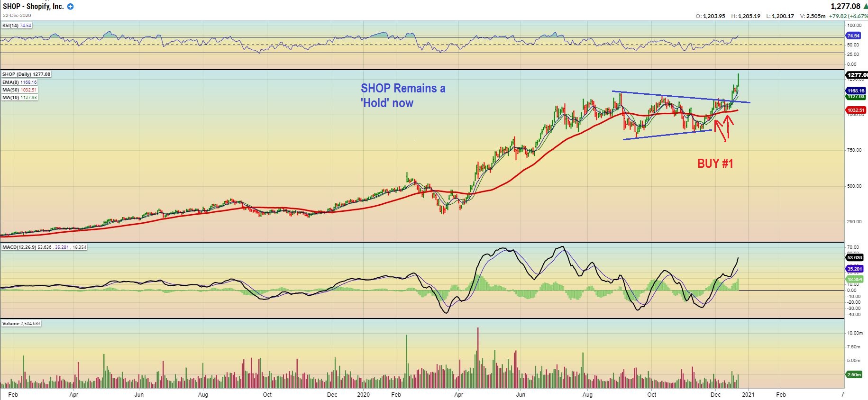Click the 250.00 level on the price scale
The height and width of the screenshot is (400, 868).
tap(854, 221)
